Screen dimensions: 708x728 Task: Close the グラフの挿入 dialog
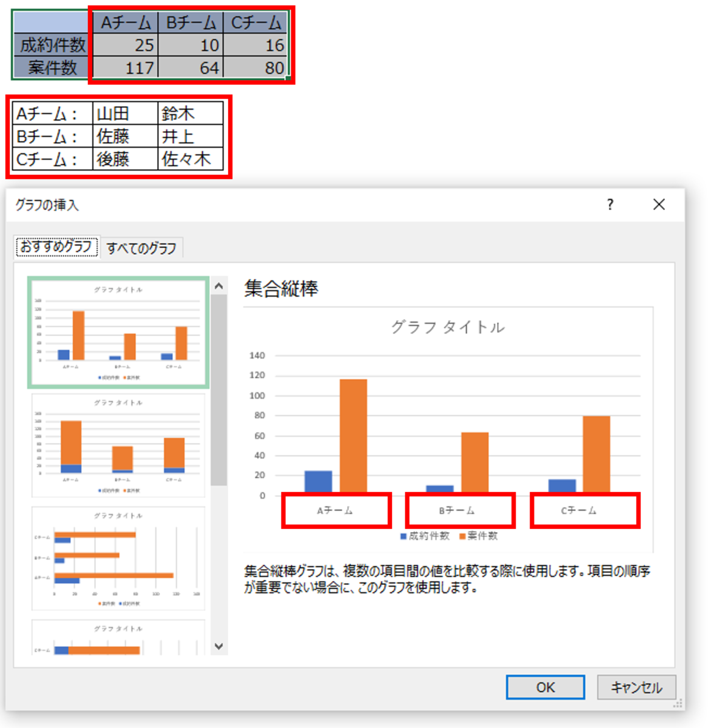coord(659,205)
